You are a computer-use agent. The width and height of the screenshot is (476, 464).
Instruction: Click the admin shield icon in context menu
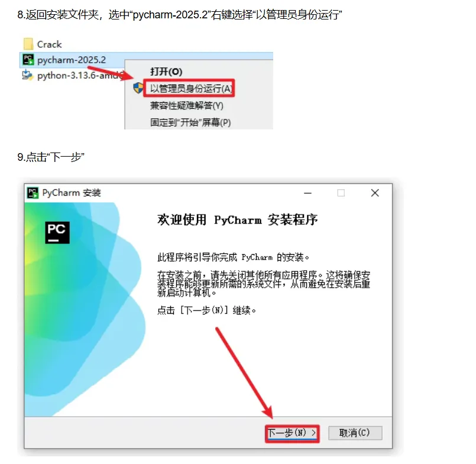[x=138, y=88]
